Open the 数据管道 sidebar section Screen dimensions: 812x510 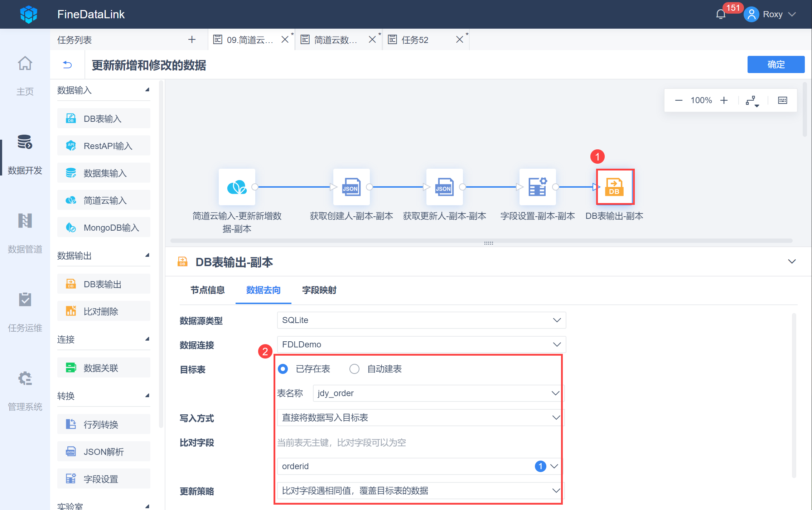tap(25, 234)
